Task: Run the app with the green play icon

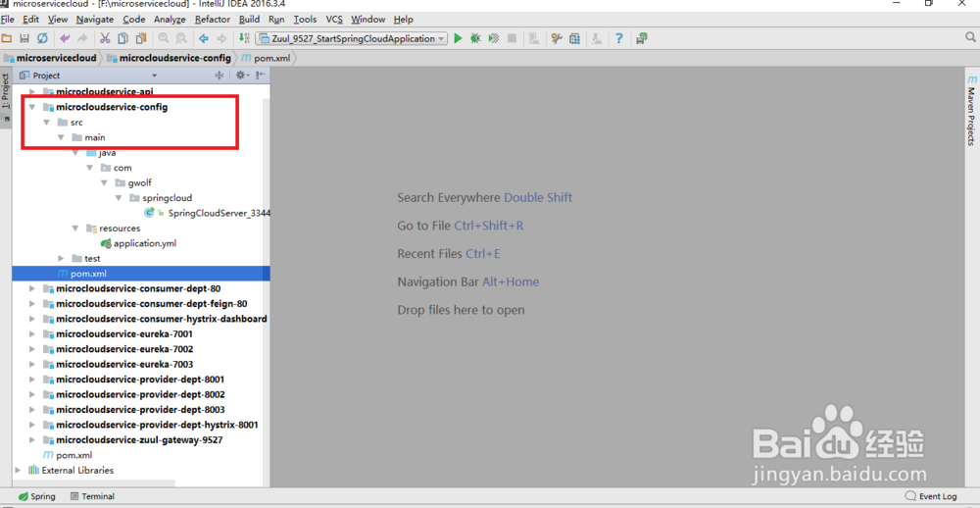Action: pos(458,39)
